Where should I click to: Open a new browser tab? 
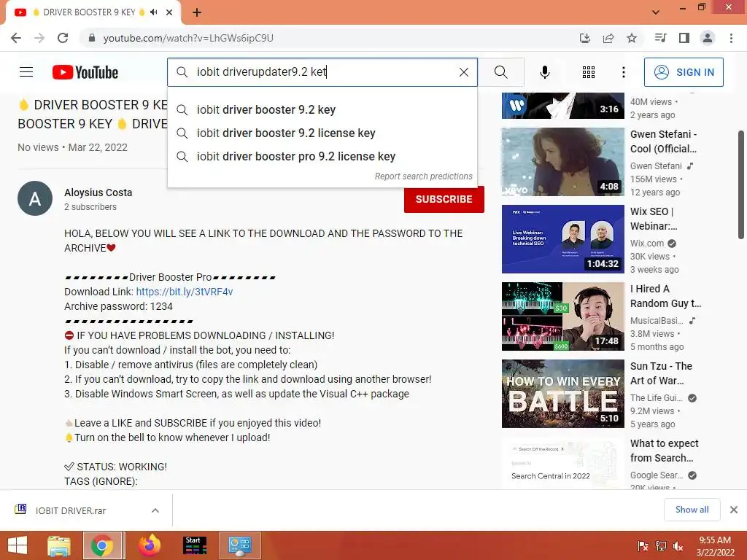point(197,12)
